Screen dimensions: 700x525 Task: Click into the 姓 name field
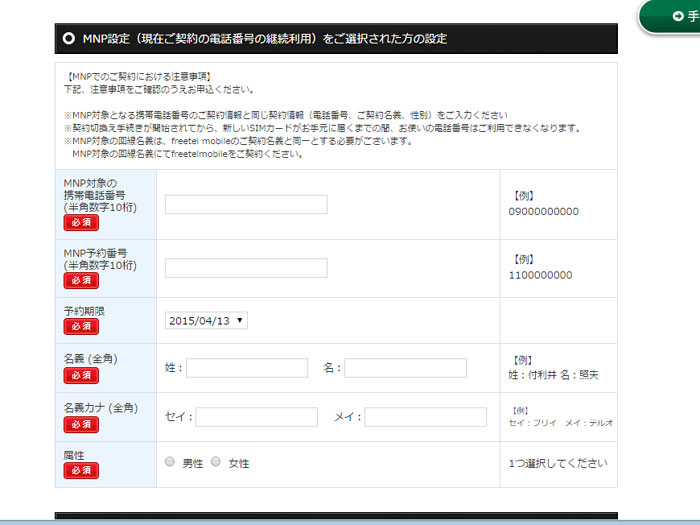click(247, 368)
